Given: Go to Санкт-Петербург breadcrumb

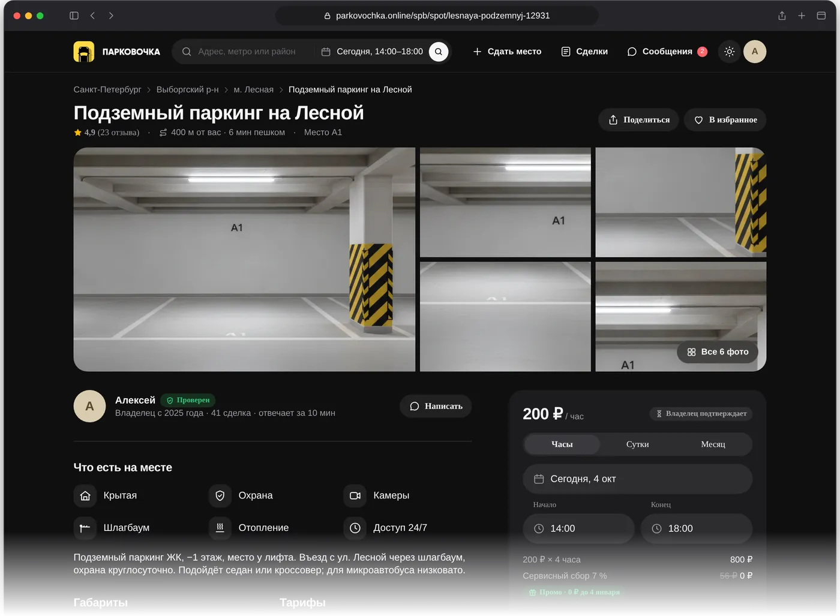Looking at the screenshot, I should click(107, 89).
